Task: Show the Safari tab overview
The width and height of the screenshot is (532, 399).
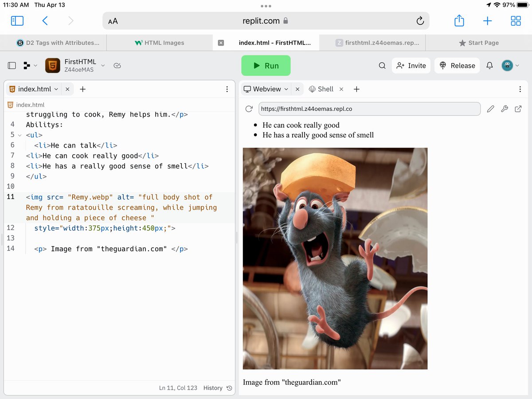Action: coord(516,21)
